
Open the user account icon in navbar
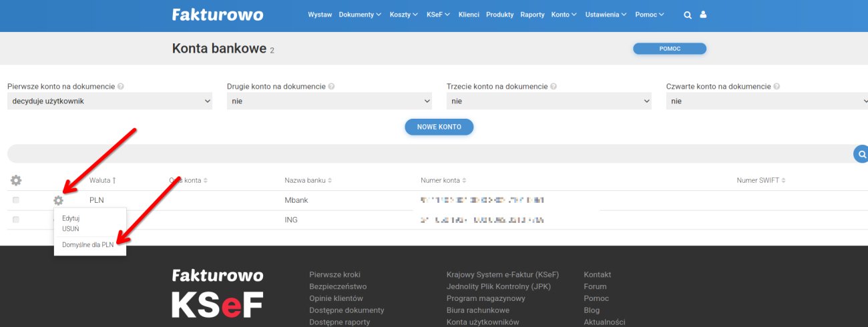point(703,15)
